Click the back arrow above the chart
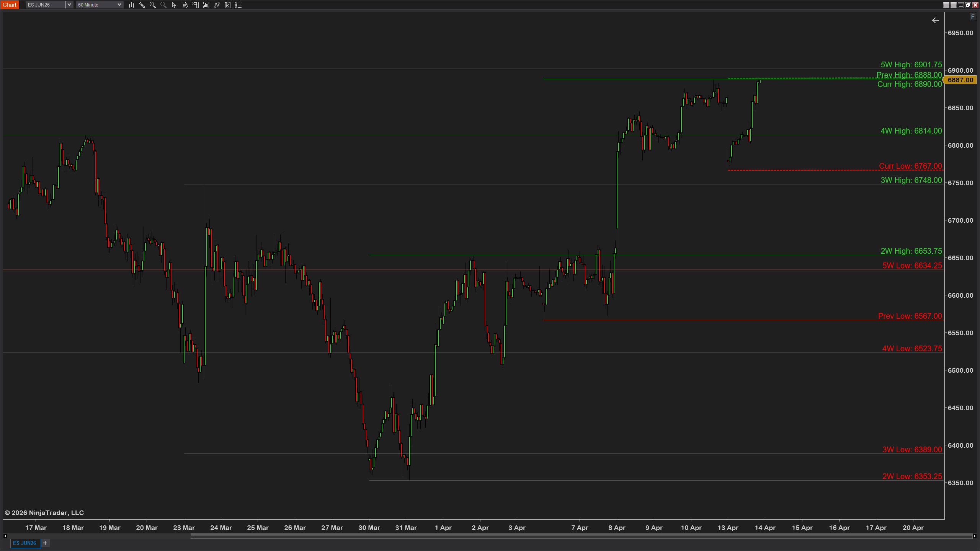 click(936, 20)
